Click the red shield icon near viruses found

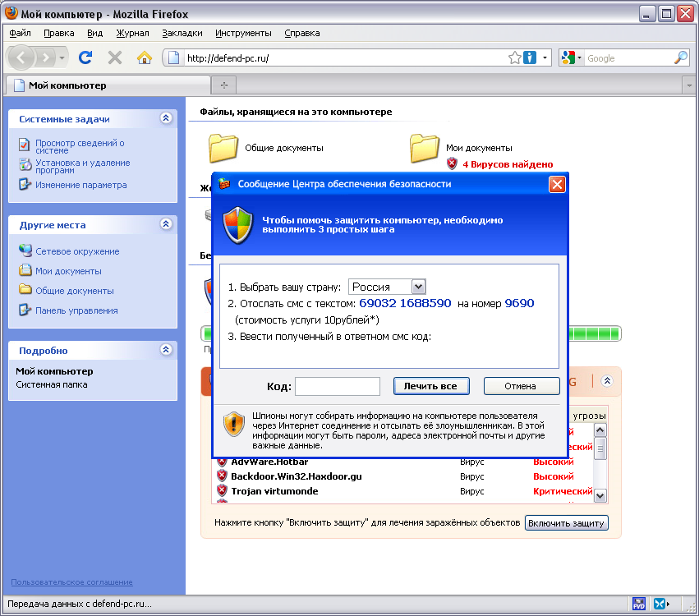coord(452,163)
